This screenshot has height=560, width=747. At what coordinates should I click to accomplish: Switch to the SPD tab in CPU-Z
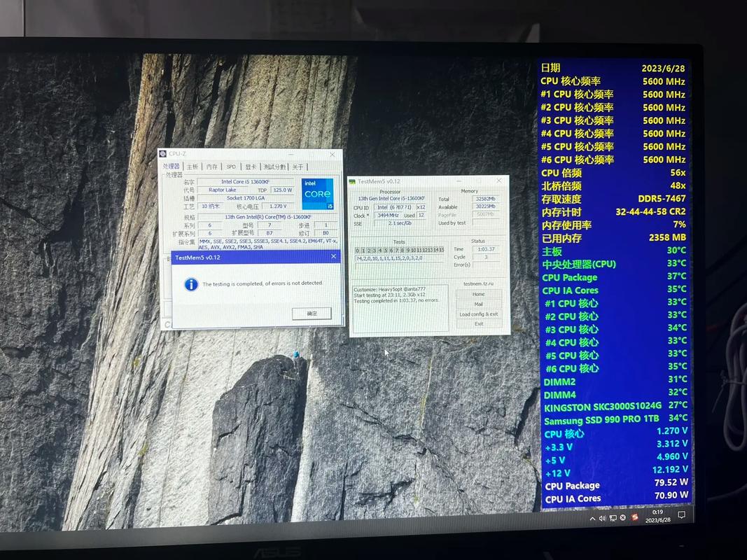tap(231, 167)
